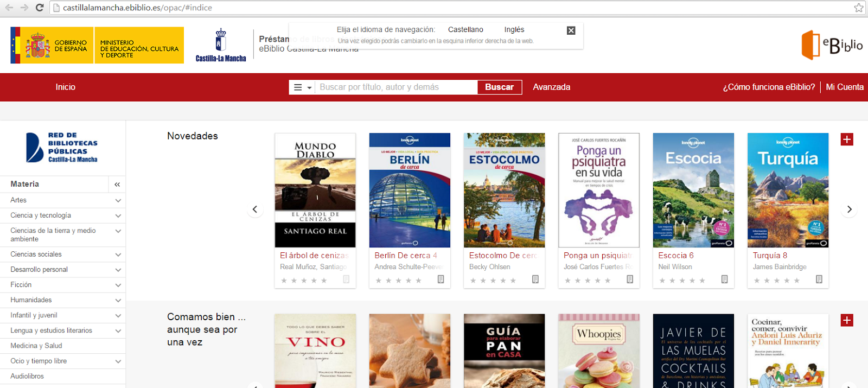Screen dimensions: 868x388
Task: Click the browser address bar URL
Action: 137,8
